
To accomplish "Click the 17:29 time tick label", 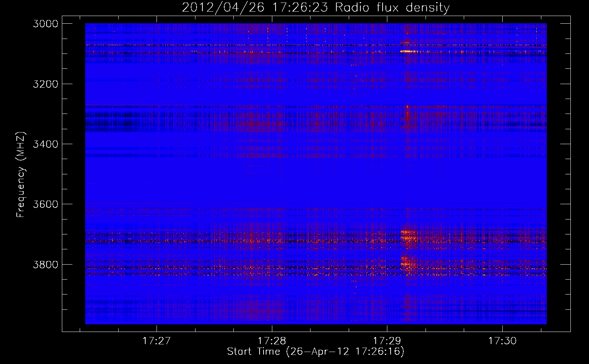I will click(387, 341).
